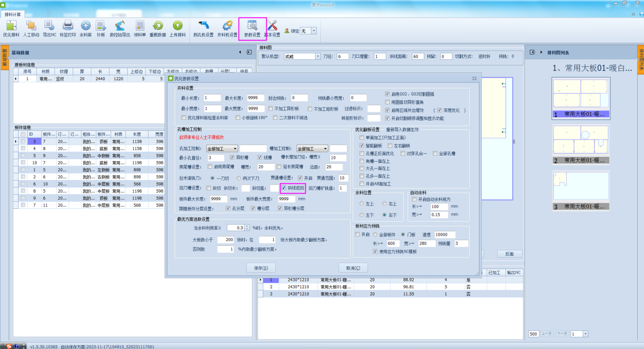Open the 参数设置 icon
The height and width of the screenshot is (349, 644).
point(252,26)
